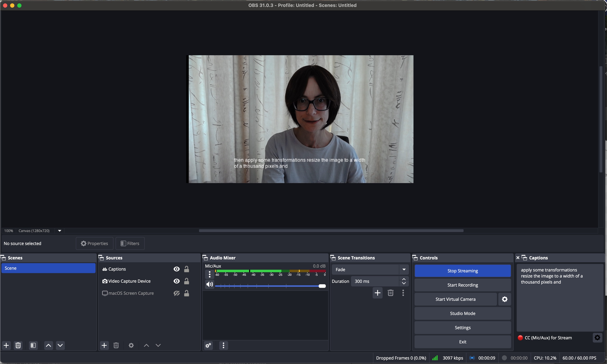Click the add scene plus icon

click(x=6, y=346)
